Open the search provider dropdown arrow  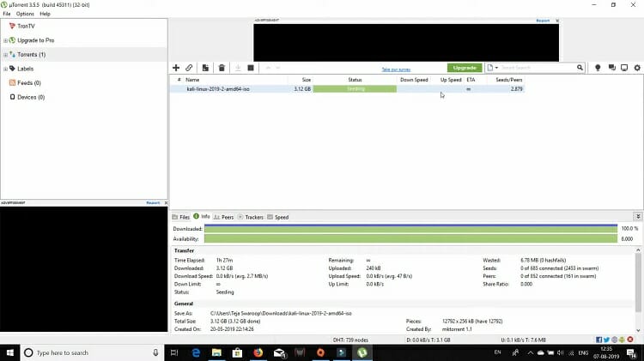(496, 68)
